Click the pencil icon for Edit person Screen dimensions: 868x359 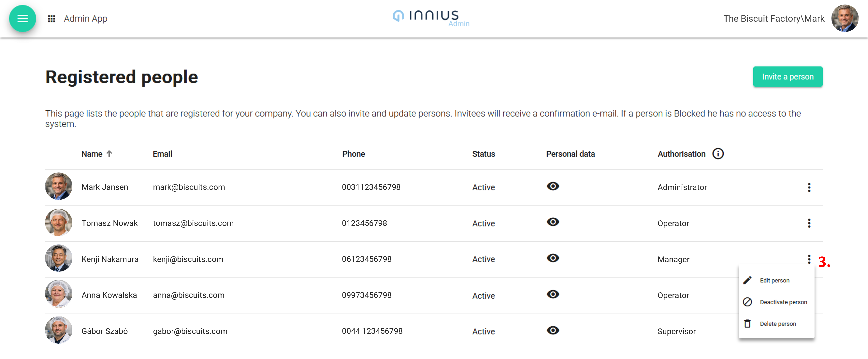(x=747, y=280)
